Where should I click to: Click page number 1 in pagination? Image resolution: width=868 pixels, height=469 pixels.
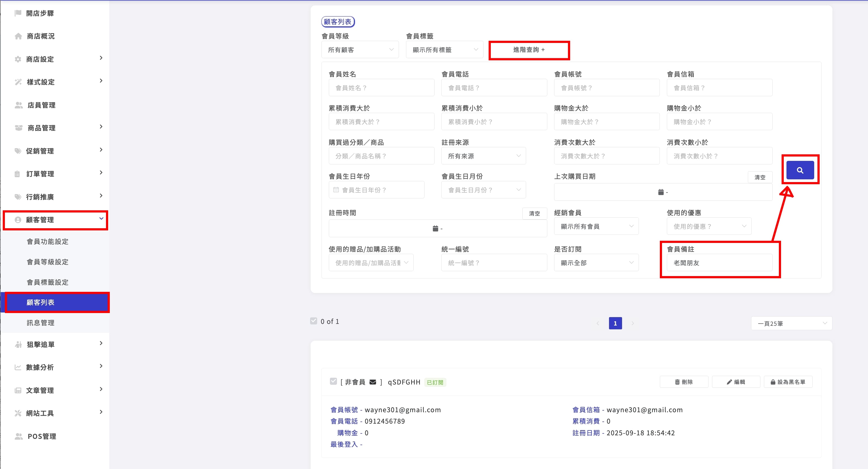[615, 323]
